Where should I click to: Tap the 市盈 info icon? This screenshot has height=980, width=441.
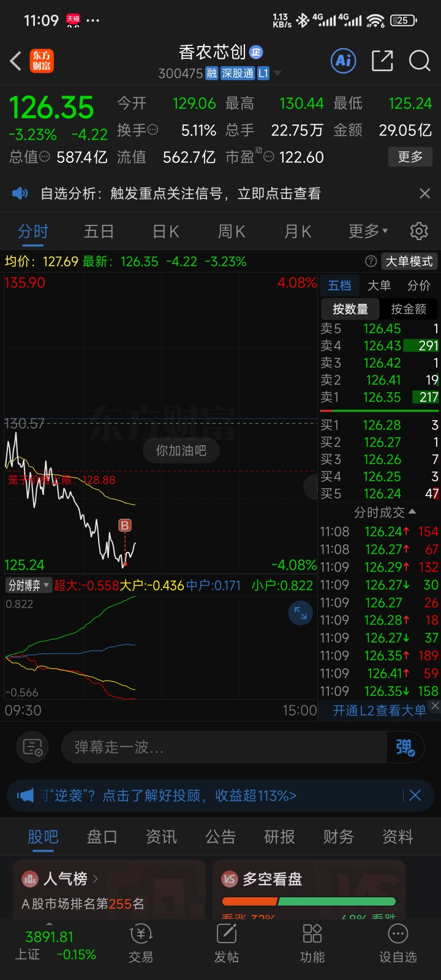point(268,157)
